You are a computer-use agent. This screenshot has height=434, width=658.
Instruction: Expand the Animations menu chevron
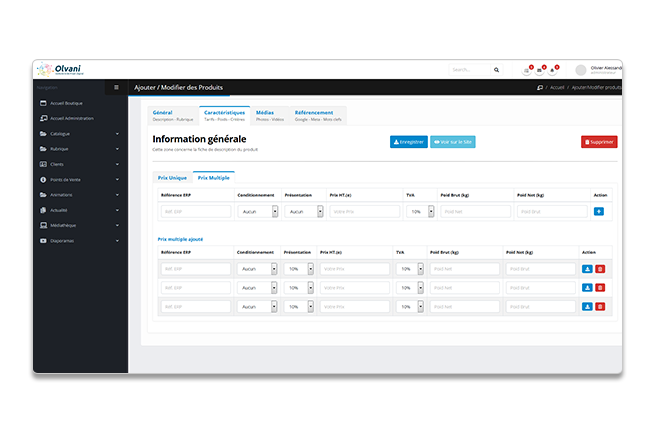(117, 195)
